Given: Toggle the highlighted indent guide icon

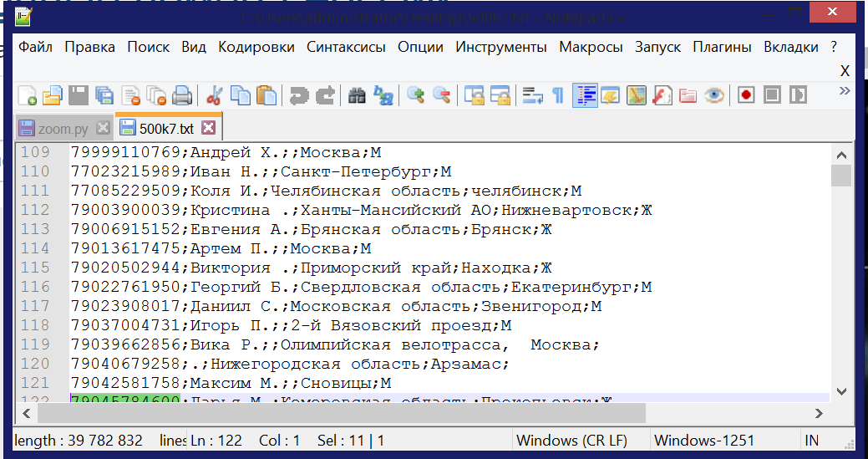Looking at the screenshot, I should [x=585, y=96].
